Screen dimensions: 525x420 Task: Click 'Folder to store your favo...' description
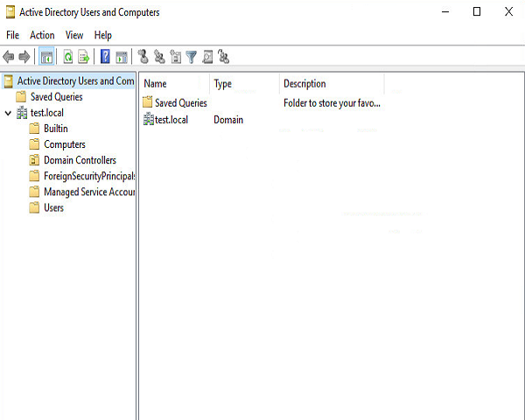point(332,103)
